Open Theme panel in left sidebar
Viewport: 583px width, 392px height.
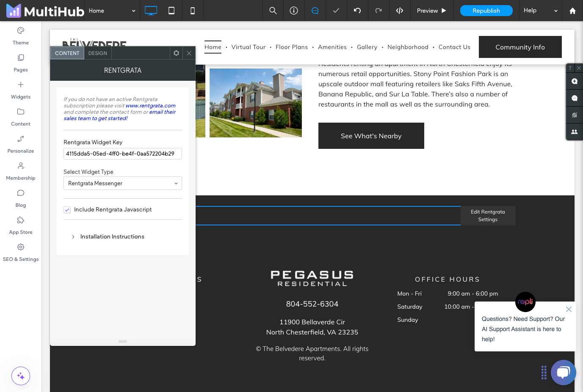tap(21, 36)
